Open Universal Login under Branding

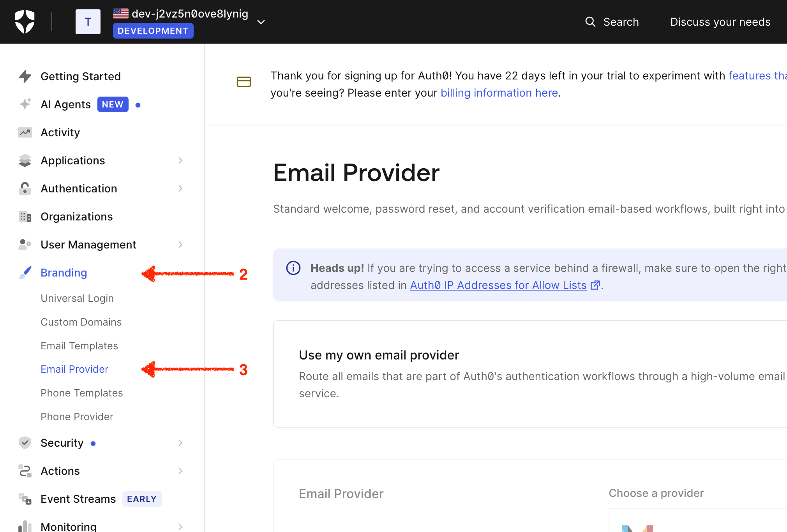click(x=77, y=298)
